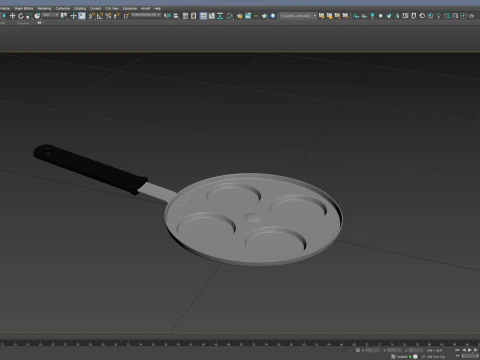This screenshot has height=360, width=480.
Task: Select the Scale tool
Action: (29, 16)
